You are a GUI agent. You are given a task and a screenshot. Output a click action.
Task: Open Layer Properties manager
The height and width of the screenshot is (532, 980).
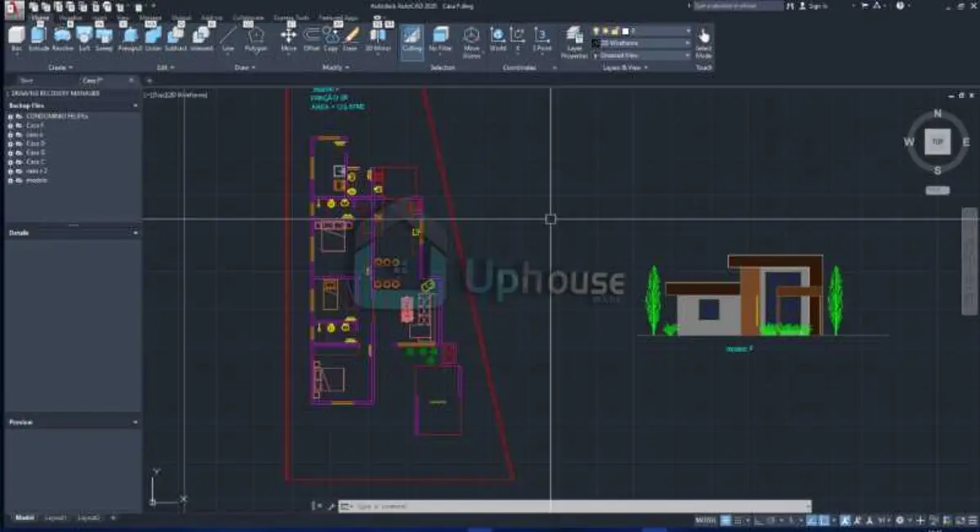(x=574, y=41)
